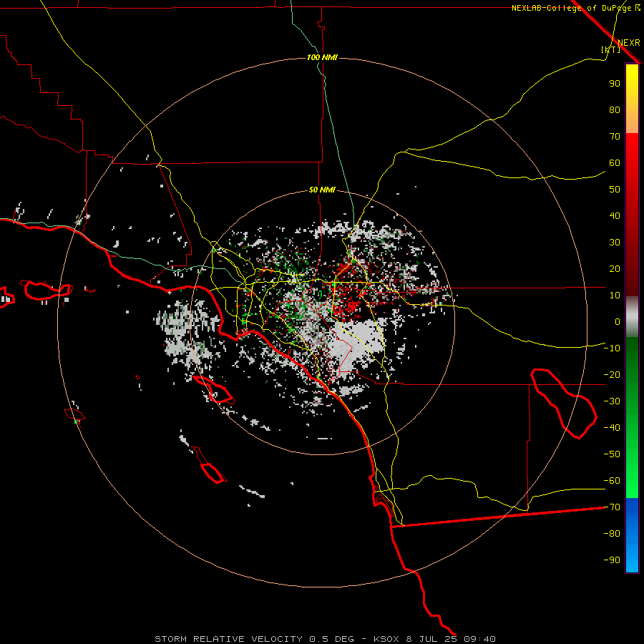Click the NEXR label in corner
The image size is (644, 644).
coord(629,43)
